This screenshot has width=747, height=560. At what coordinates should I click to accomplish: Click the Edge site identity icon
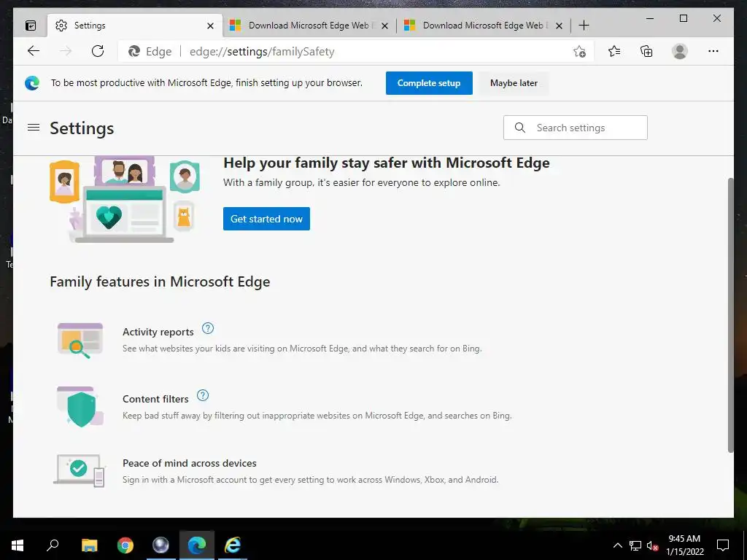(134, 52)
